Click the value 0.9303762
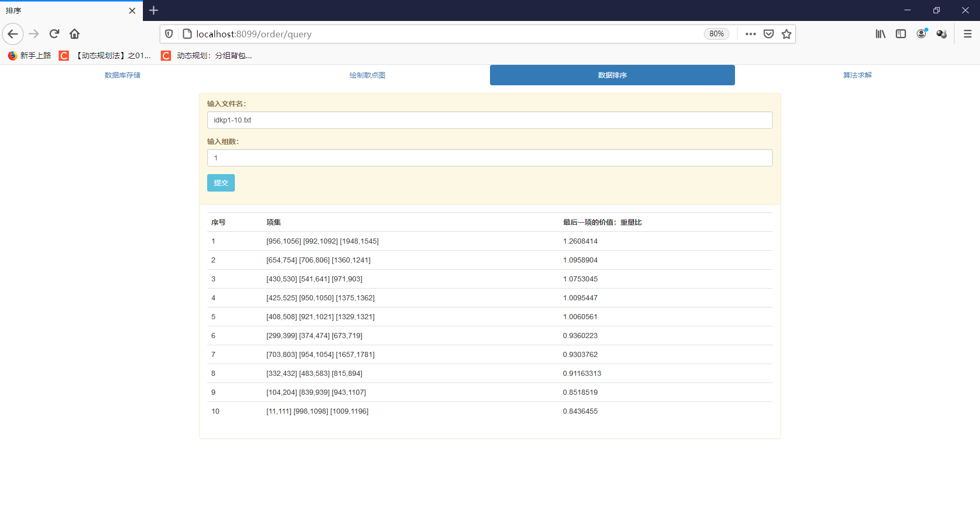The height and width of the screenshot is (526, 980). pyautogui.click(x=580, y=354)
